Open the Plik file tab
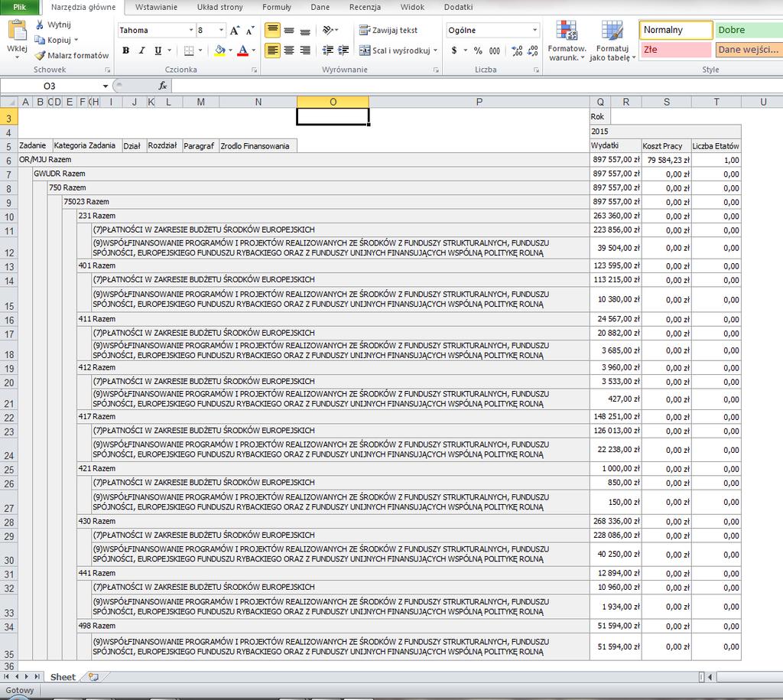 point(19,7)
